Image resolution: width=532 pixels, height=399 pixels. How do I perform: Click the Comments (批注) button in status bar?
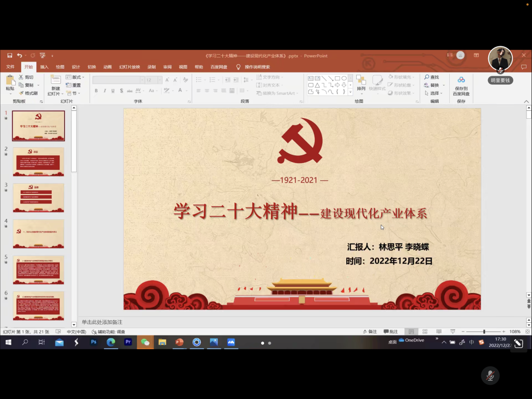[391, 332]
